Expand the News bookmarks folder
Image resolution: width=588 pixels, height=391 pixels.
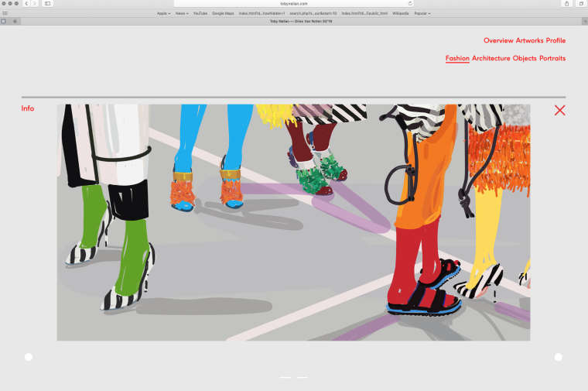click(182, 13)
